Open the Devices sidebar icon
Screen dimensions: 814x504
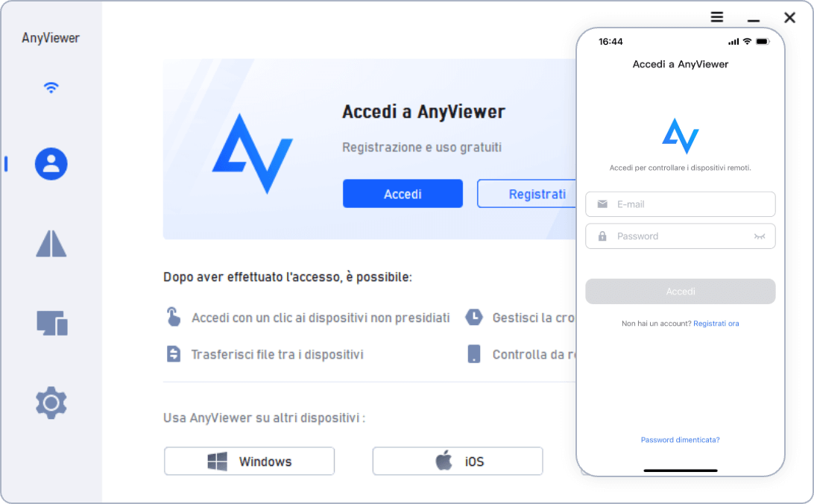(x=52, y=323)
